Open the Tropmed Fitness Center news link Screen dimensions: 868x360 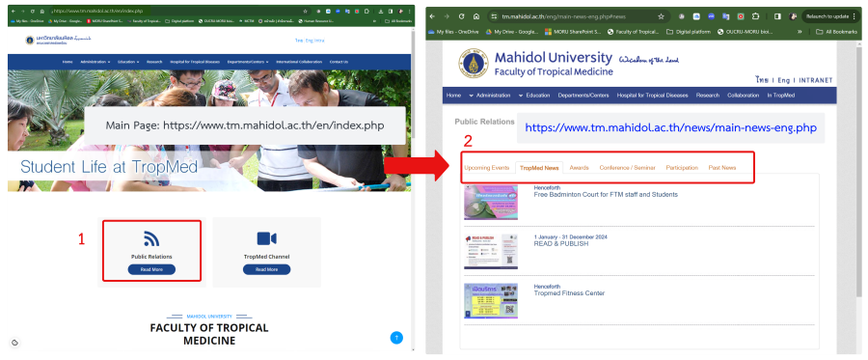coord(569,293)
